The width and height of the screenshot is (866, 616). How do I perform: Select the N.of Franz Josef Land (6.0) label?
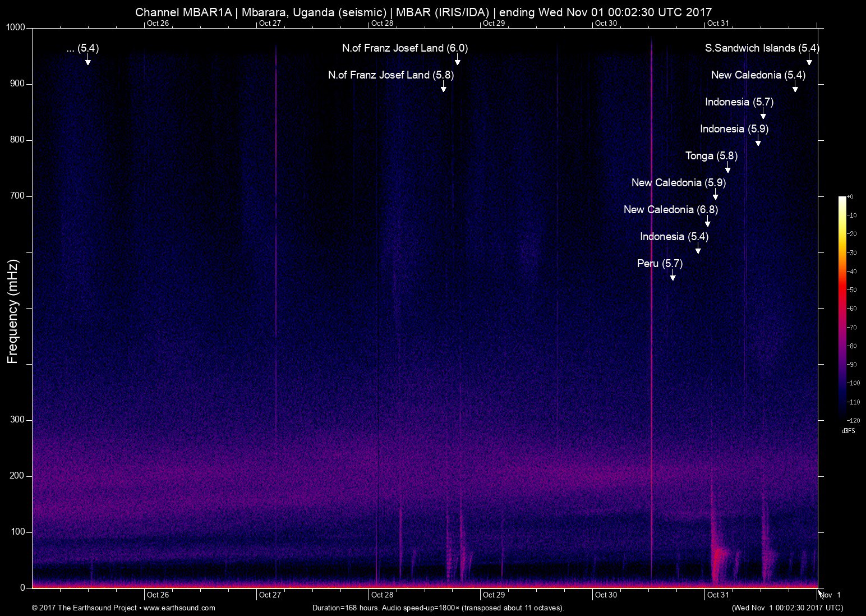(405, 48)
